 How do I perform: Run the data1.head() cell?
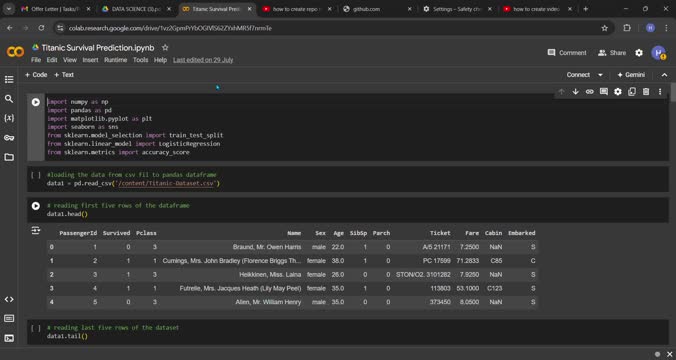tap(36, 206)
